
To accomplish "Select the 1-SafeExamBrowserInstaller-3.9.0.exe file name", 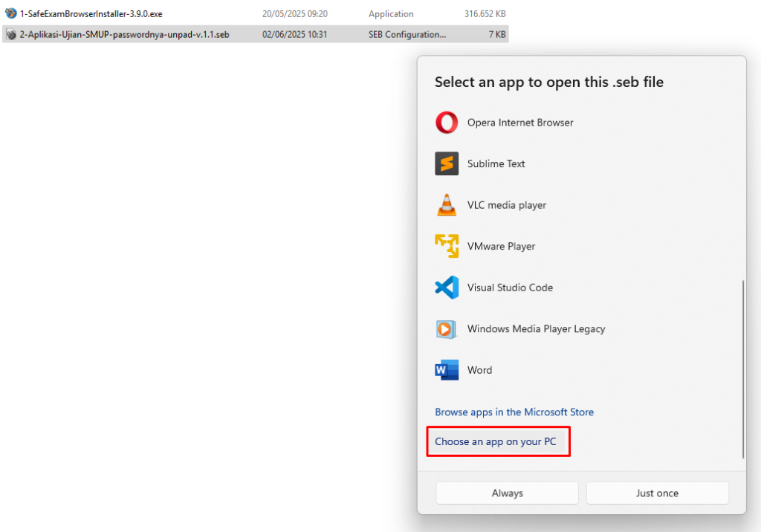I will [91, 14].
